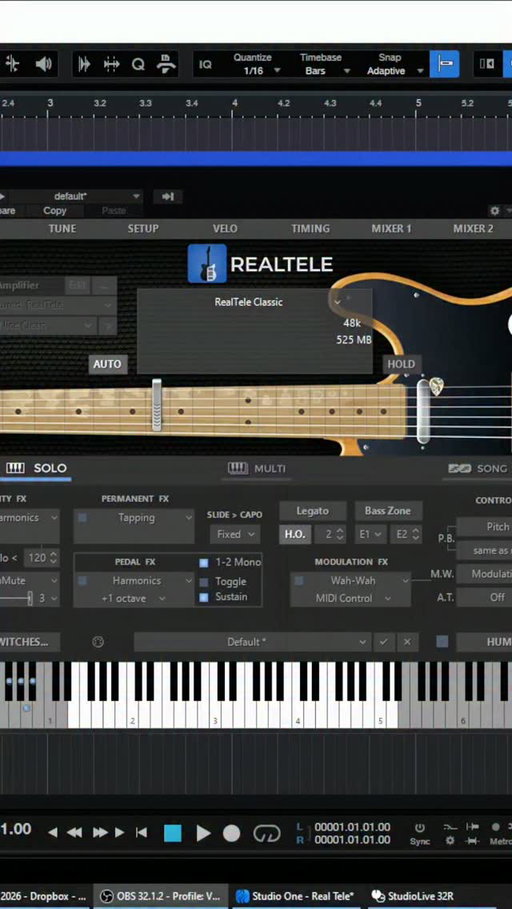512x909 pixels.
Task: Toggle the 1-2 Mono checkbox
Action: [x=204, y=563]
